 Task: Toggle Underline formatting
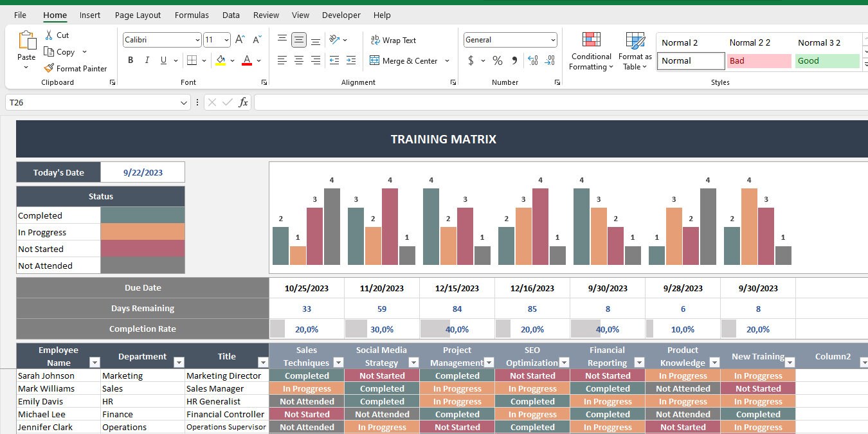tap(164, 60)
